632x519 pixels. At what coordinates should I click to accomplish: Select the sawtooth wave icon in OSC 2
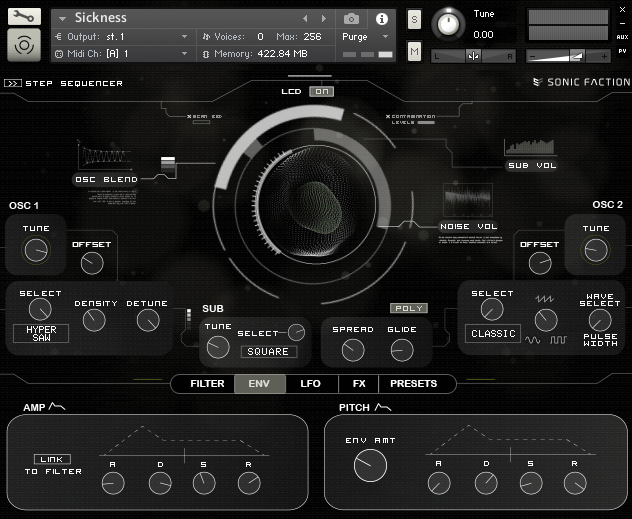[544, 299]
